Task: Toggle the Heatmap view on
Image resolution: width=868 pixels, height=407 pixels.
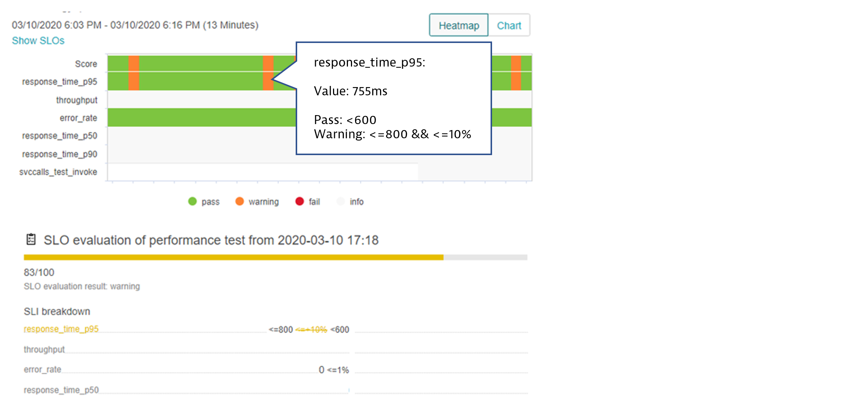Action: tap(459, 25)
